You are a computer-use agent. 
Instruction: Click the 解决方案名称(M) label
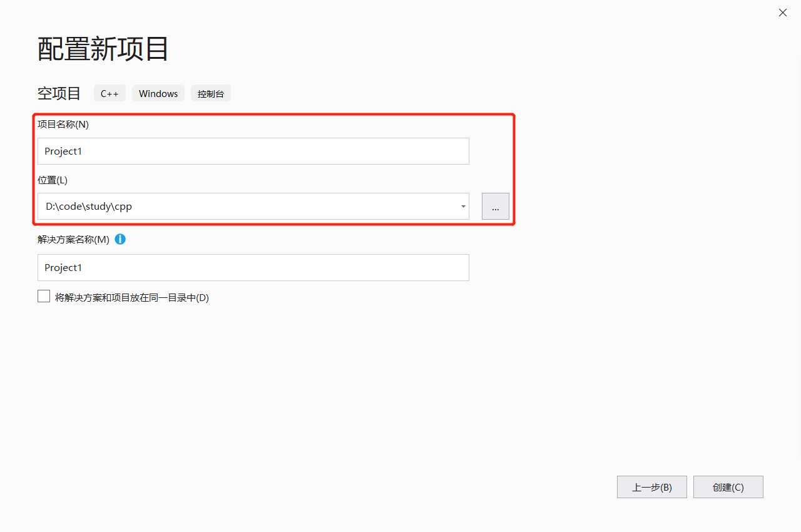[73, 239]
